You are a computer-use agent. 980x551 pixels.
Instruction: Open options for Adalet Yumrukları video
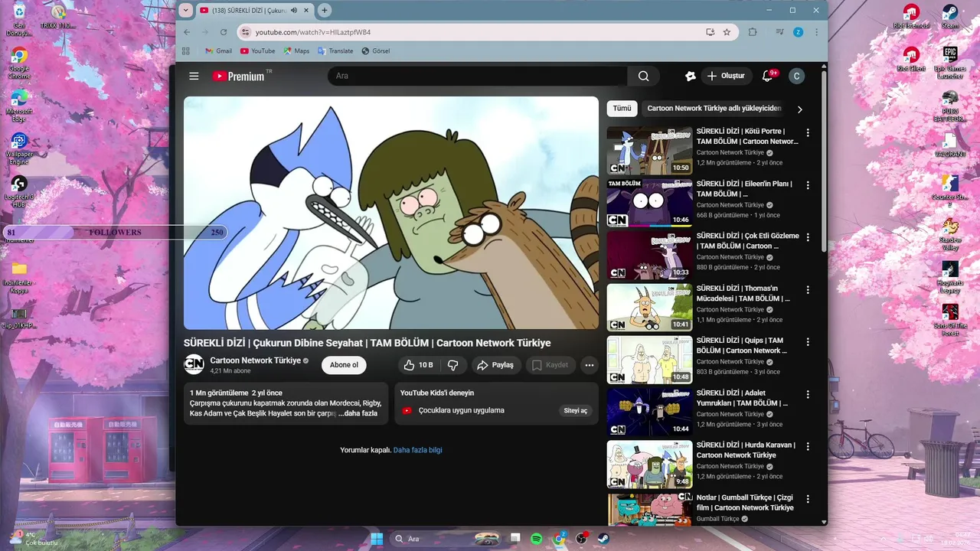807,394
